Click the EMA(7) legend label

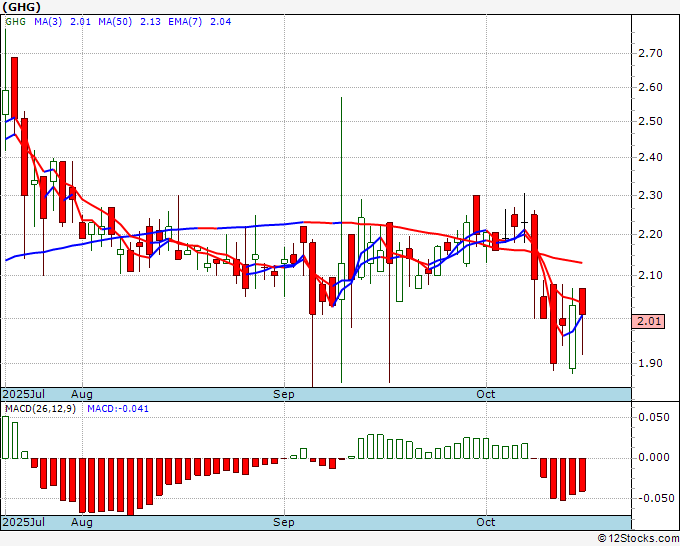click(x=185, y=22)
